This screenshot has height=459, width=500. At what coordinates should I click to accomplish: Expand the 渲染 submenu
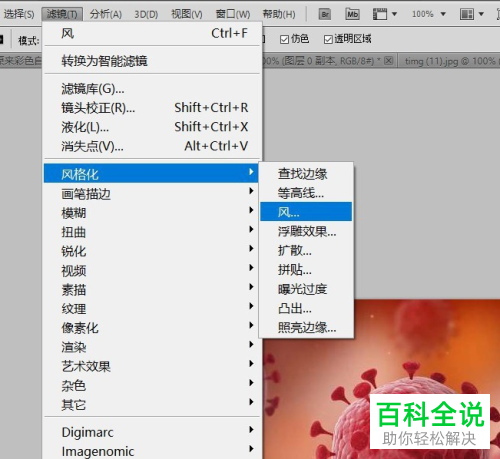tap(152, 347)
